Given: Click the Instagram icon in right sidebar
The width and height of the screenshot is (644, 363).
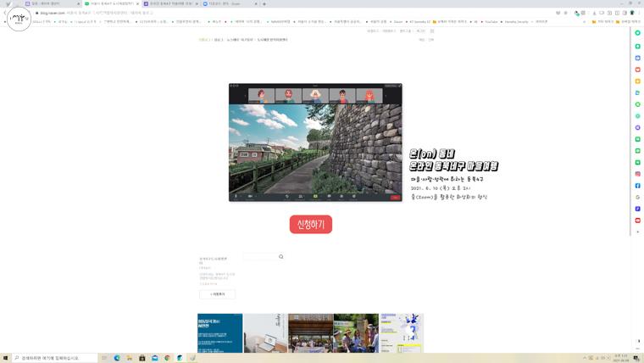Looking at the screenshot, I should click(638, 174).
